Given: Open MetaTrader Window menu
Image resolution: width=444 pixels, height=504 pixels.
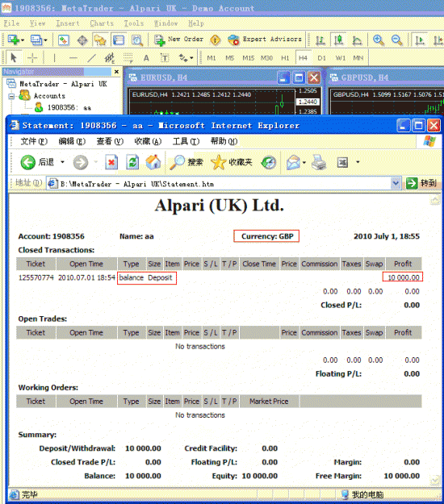Looking at the screenshot, I should click(x=165, y=23).
